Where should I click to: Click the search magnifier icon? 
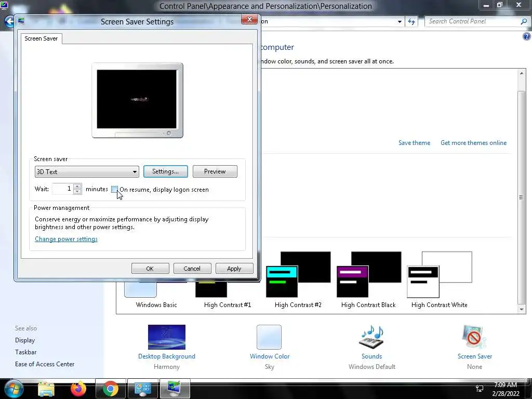tap(524, 21)
